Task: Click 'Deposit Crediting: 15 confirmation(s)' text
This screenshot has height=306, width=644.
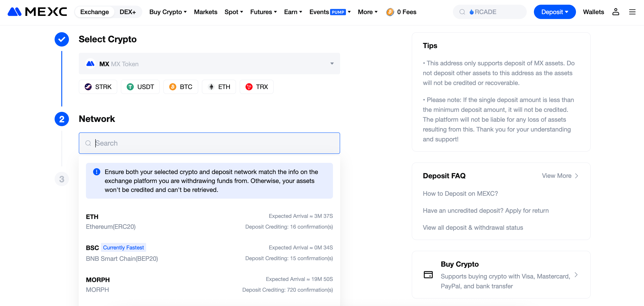Action: (x=289, y=258)
